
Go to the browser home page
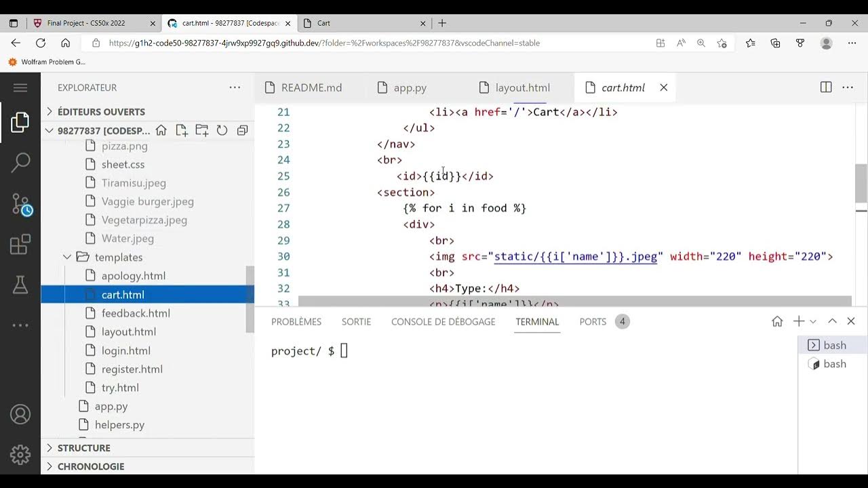click(x=66, y=43)
